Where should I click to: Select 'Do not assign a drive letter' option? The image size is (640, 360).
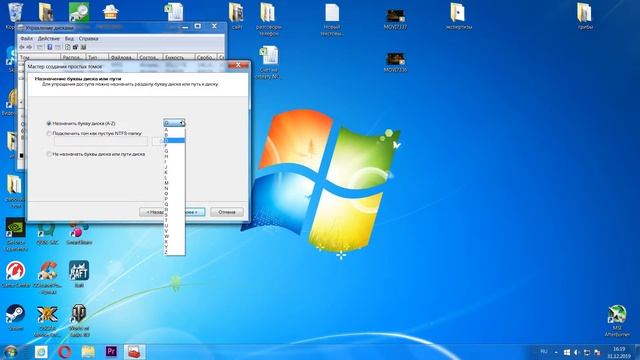click(49, 154)
